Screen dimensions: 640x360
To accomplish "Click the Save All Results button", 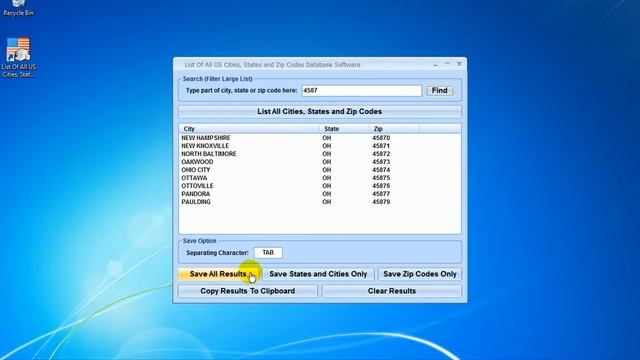I will click(x=218, y=274).
